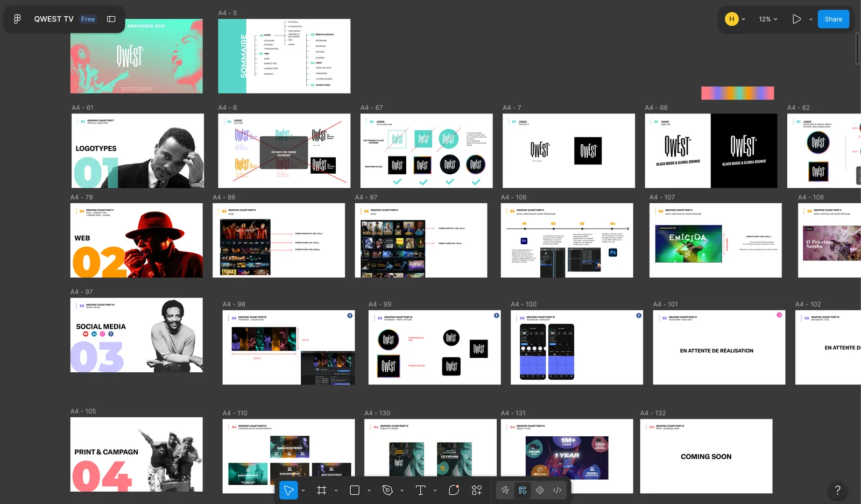Select the SOCIAL MEDIA 03 frame
The height and width of the screenshot is (504, 861).
pos(137,335)
